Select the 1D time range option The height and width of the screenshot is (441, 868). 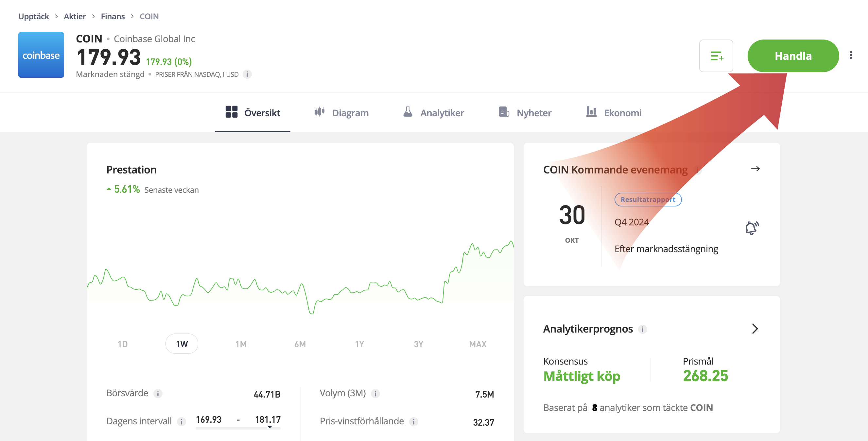(x=123, y=344)
